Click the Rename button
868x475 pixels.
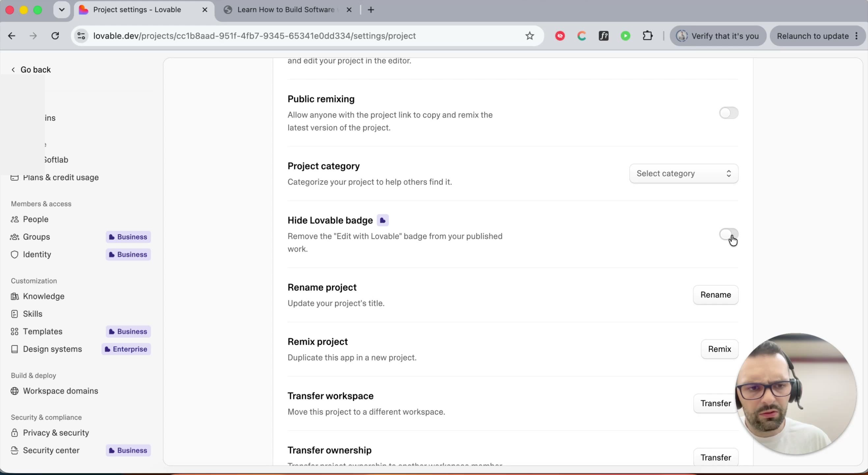tap(716, 295)
